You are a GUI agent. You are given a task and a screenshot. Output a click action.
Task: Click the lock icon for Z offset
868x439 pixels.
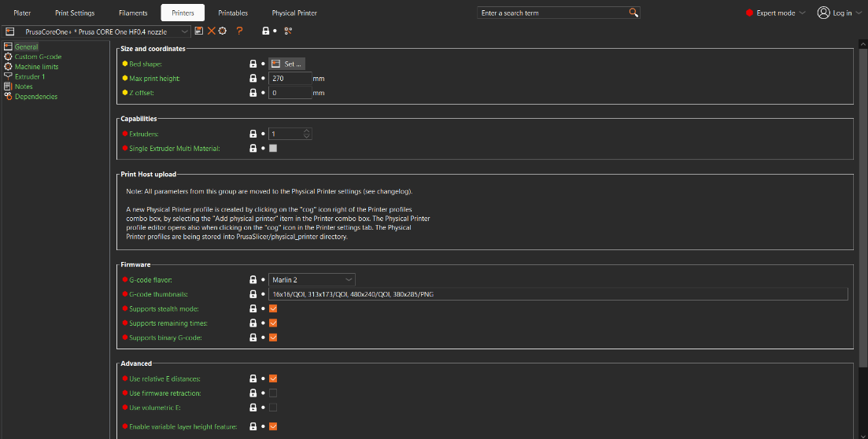click(253, 93)
